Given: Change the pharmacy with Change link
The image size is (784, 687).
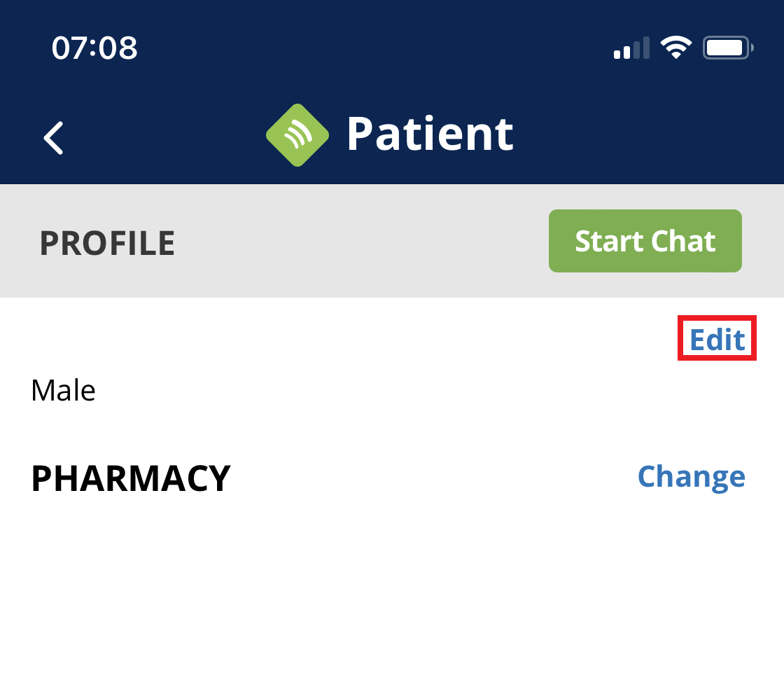Looking at the screenshot, I should 691,477.
